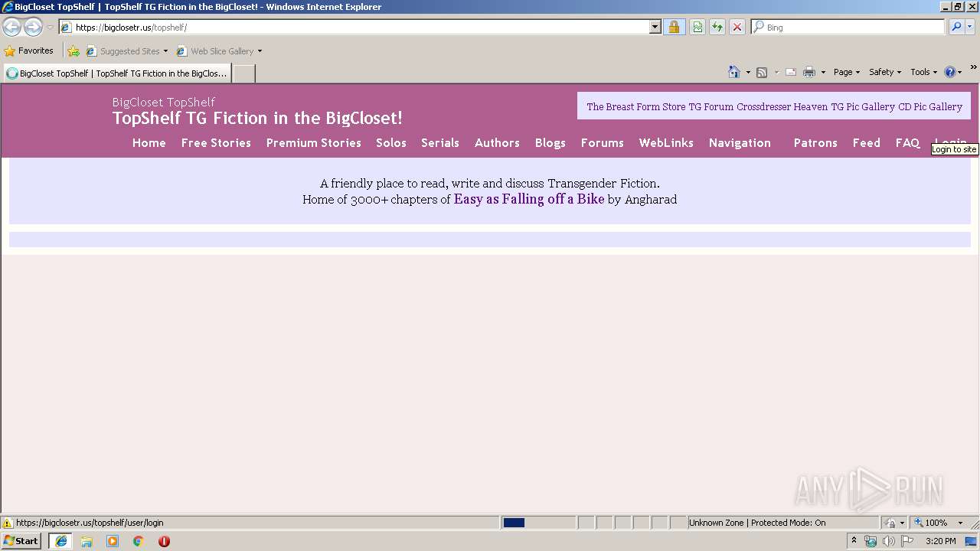
Task: Open Favorites star button
Action: click(29, 51)
